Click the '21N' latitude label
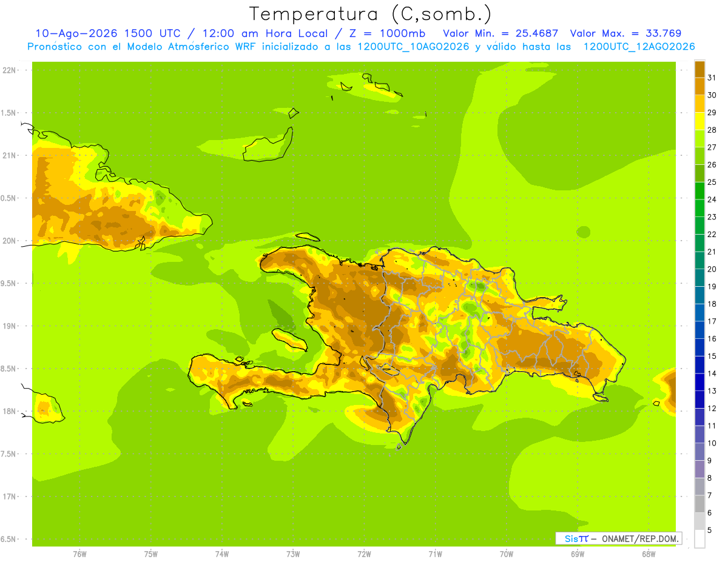 pos(8,155)
